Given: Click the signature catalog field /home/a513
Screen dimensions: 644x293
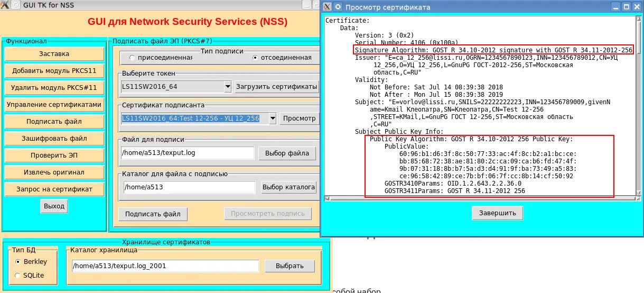Looking at the screenshot, I should [189, 187].
